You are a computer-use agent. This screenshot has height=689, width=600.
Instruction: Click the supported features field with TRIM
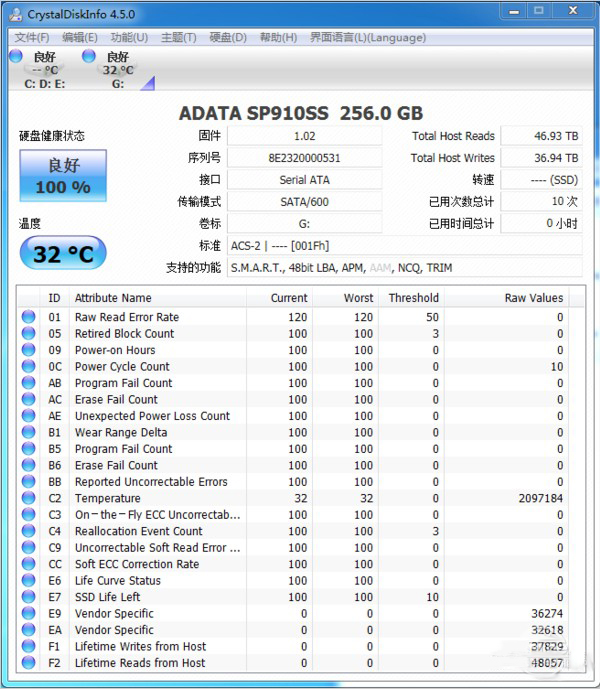pos(404,268)
